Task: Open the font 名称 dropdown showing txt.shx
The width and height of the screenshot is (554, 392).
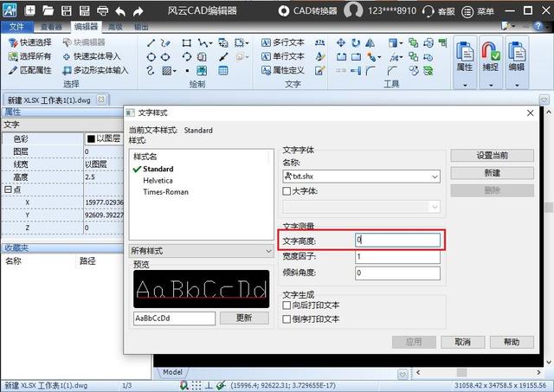Action: tap(362, 177)
